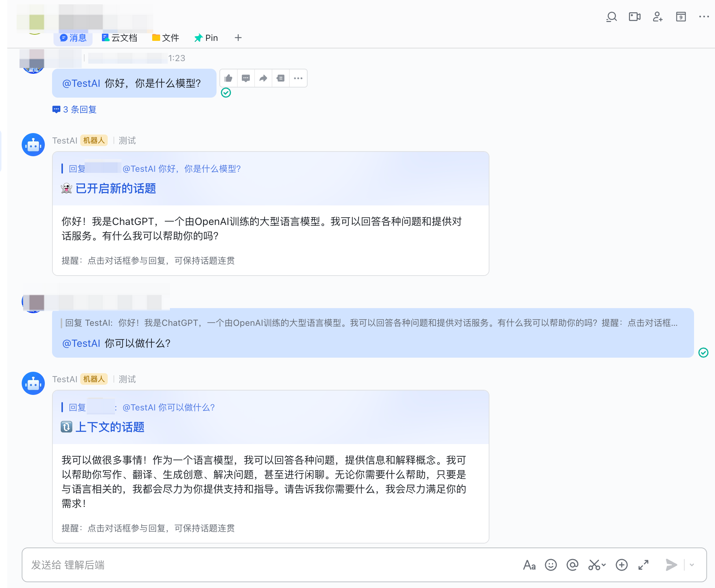The height and width of the screenshot is (588, 715).
Task: Reply in thread from message toolbar
Action: (281, 78)
